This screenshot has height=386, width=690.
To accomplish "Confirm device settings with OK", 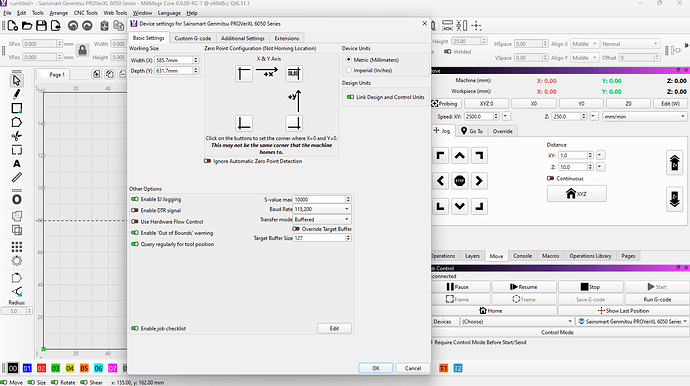I will tap(376, 368).
